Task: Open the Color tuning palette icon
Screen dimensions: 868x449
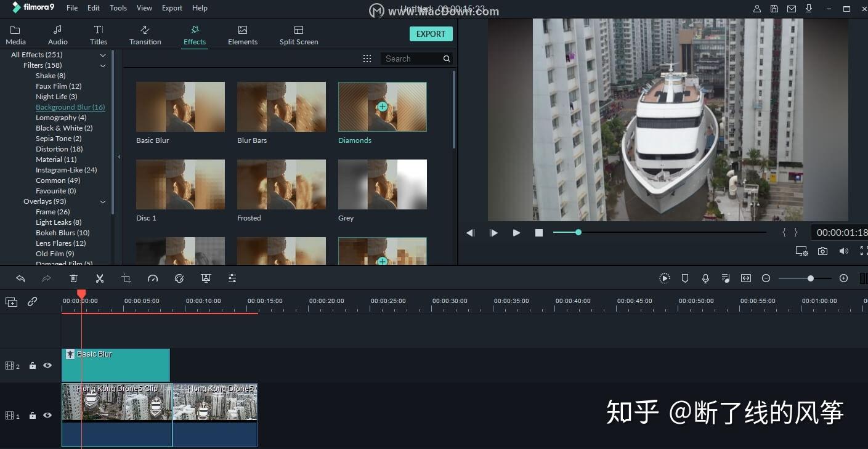Action: pyautogui.click(x=179, y=278)
